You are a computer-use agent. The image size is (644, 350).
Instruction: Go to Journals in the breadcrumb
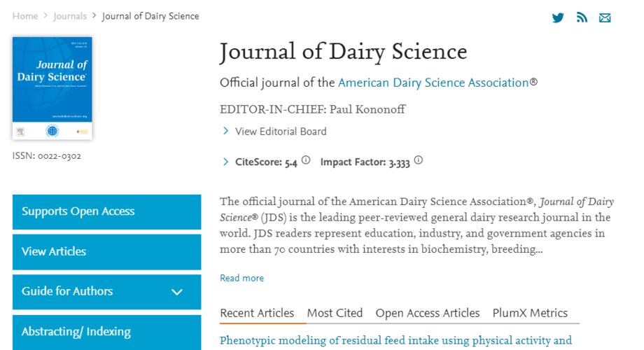pyautogui.click(x=70, y=16)
